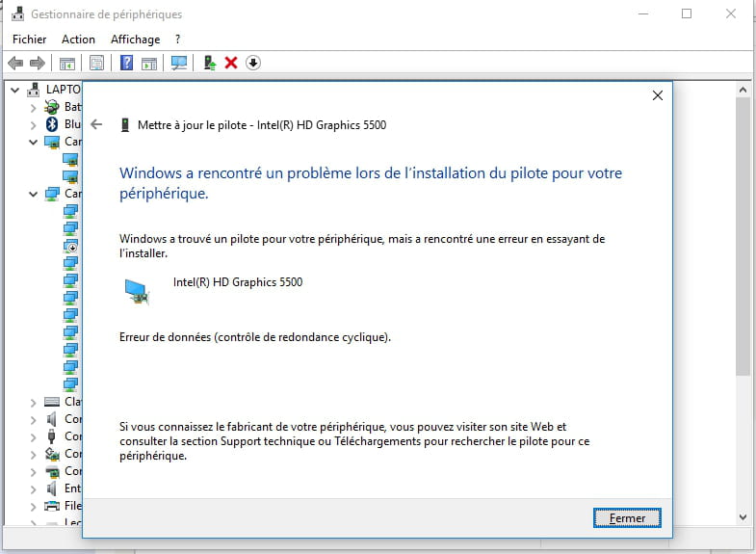Click the Back arrow in the toolbar
This screenshot has width=756, height=554.
pyautogui.click(x=15, y=63)
